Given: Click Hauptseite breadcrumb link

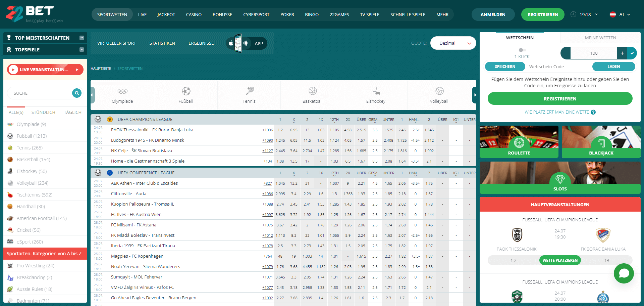Looking at the screenshot, I should pyautogui.click(x=101, y=69).
